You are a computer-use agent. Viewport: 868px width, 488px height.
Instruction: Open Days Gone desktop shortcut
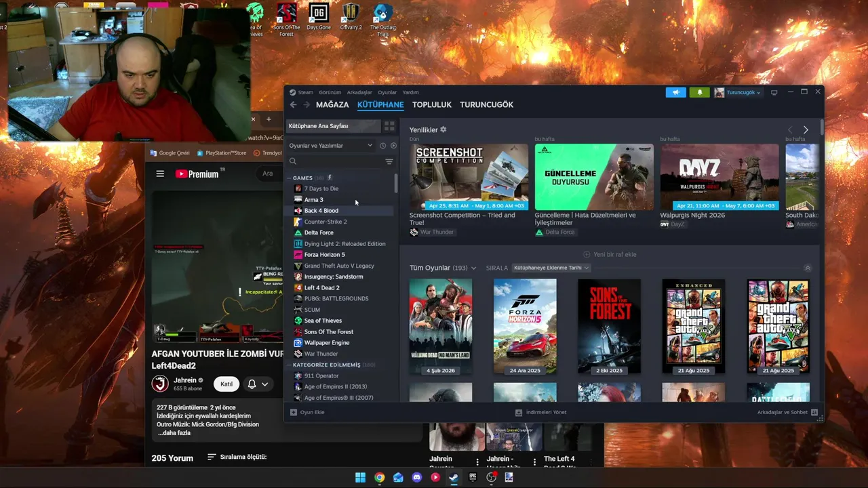click(318, 18)
